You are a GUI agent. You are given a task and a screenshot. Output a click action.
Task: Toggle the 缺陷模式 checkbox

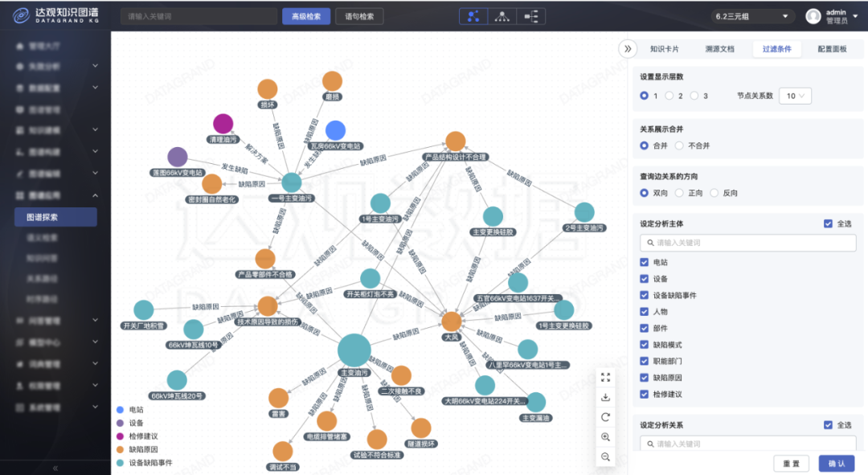pos(644,344)
